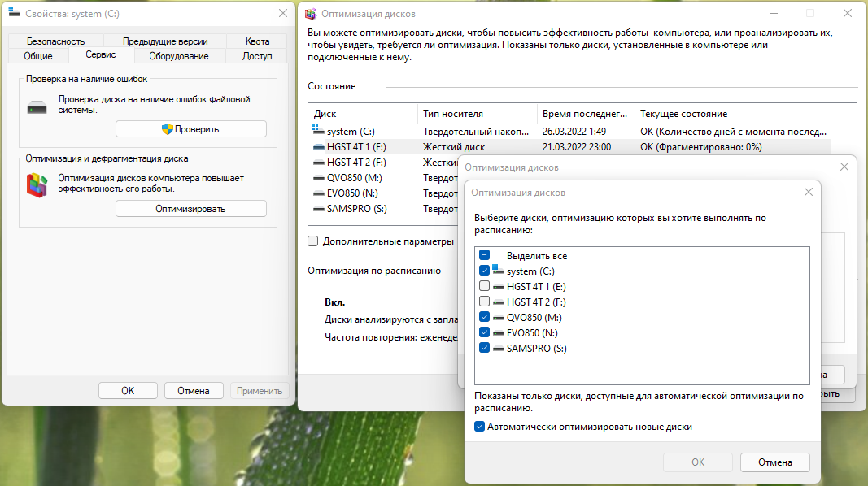Image resolution: width=868 pixels, height=486 pixels.
Task: Uncheck QVO850 (M:) drive checkbox
Action: (x=484, y=317)
